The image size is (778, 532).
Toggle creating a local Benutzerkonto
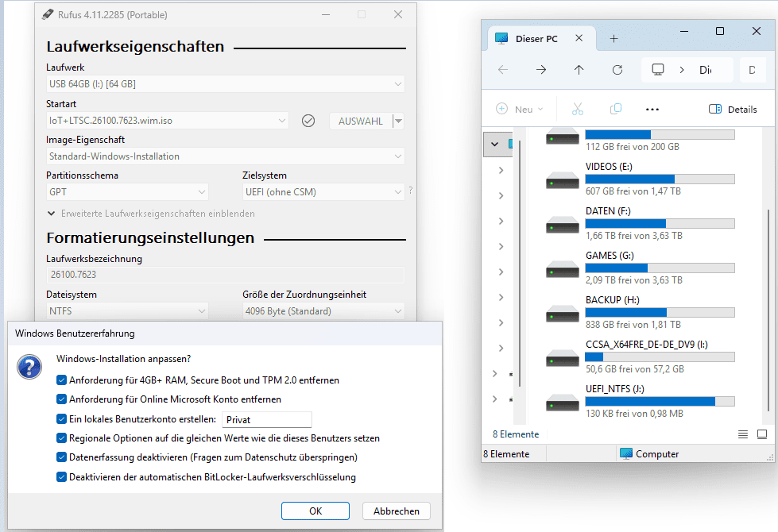[61, 419]
